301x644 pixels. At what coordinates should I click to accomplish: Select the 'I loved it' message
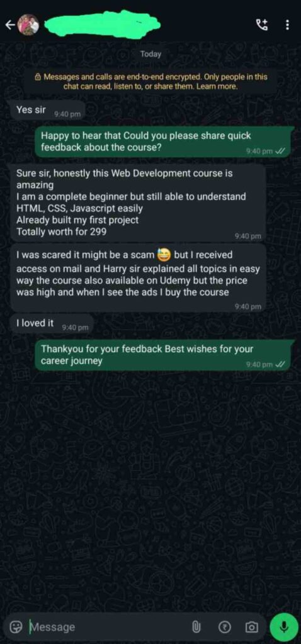pos(52,324)
